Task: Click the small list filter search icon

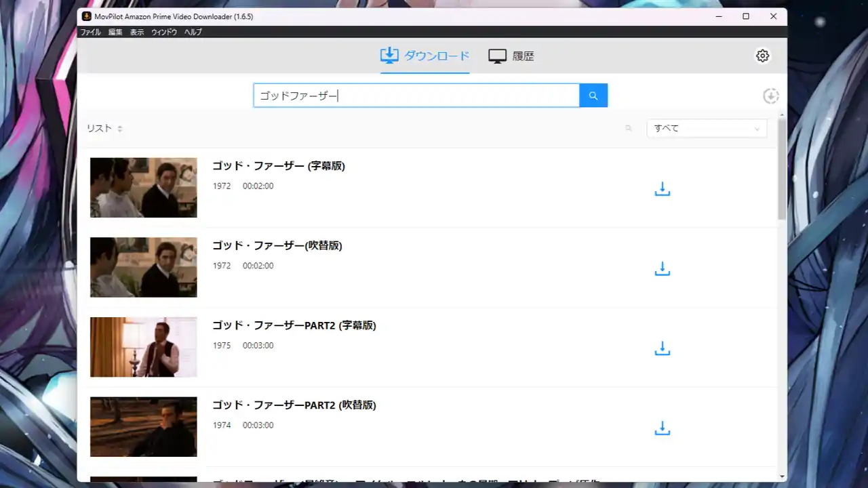Action: click(629, 128)
